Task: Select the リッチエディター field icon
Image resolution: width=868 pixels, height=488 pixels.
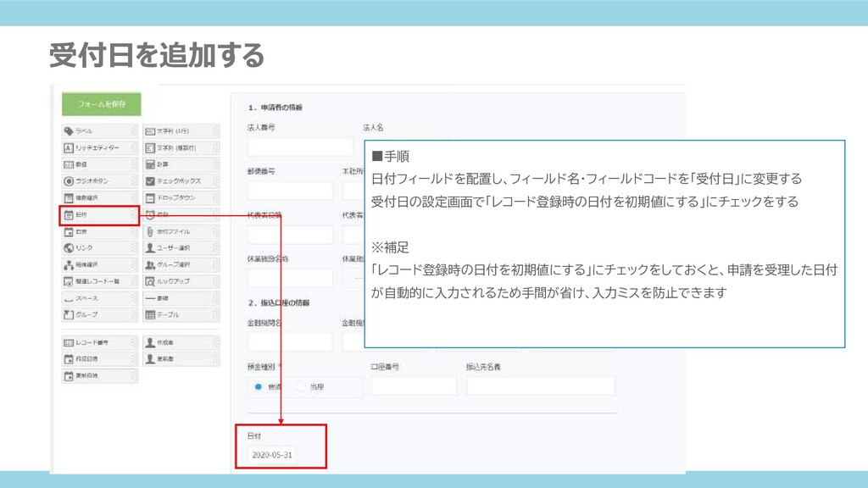Action: coord(69,147)
